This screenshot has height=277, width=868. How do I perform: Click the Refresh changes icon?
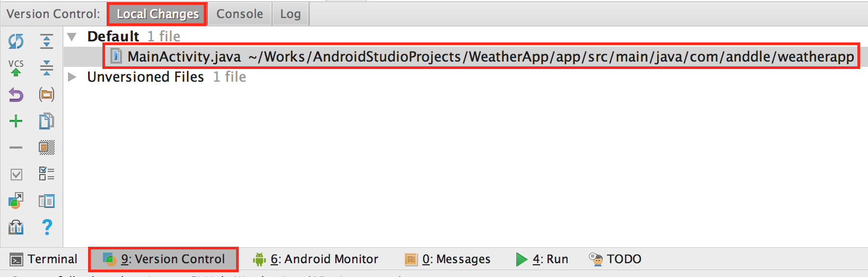(16, 41)
